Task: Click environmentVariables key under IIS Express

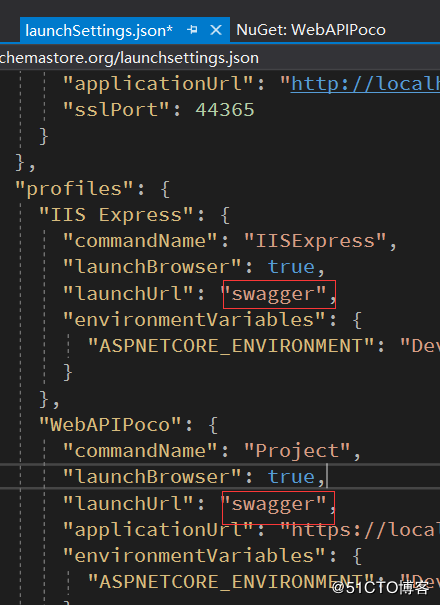Action: 194,320
